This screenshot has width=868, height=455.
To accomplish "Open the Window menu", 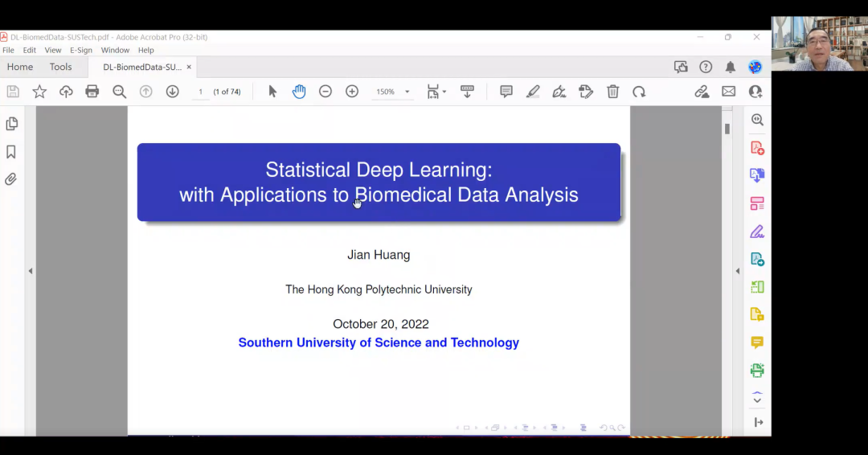I will pos(115,50).
